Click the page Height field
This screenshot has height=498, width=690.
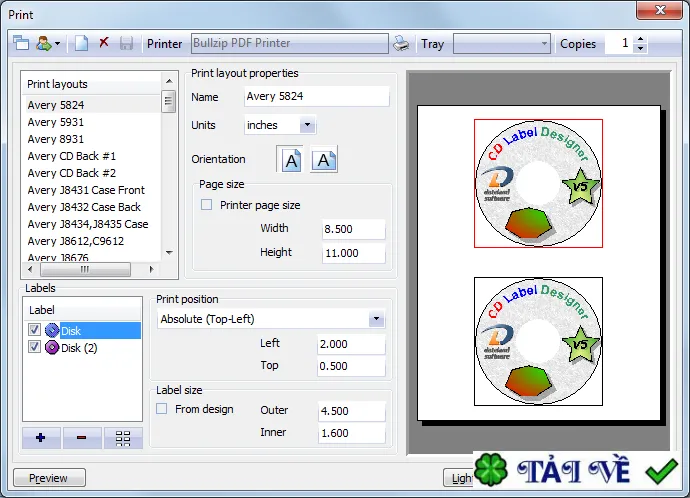click(353, 253)
